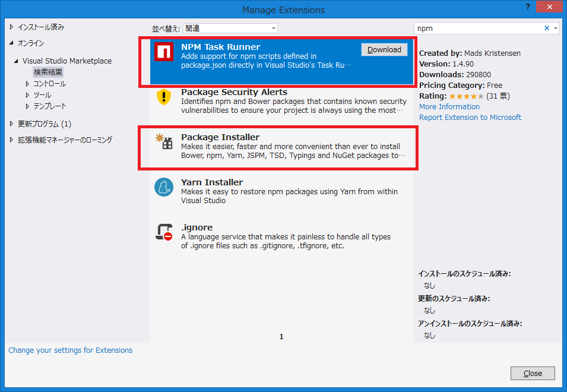
Task: Click Report Extension to Microsoft
Action: [x=470, y=118]
